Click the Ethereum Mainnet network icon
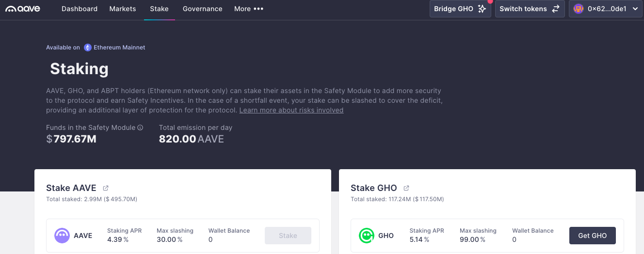This screenshot has height=254, width=644. coord(88,48)
